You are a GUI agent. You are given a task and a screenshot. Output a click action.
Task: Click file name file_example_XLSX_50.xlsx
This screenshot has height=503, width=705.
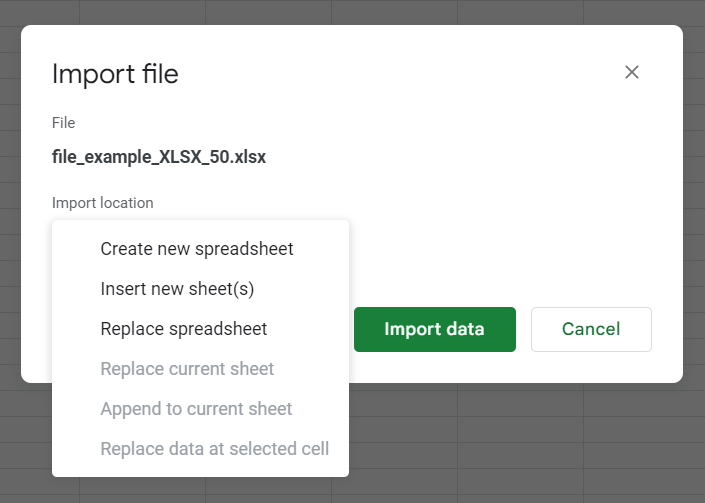159,157
